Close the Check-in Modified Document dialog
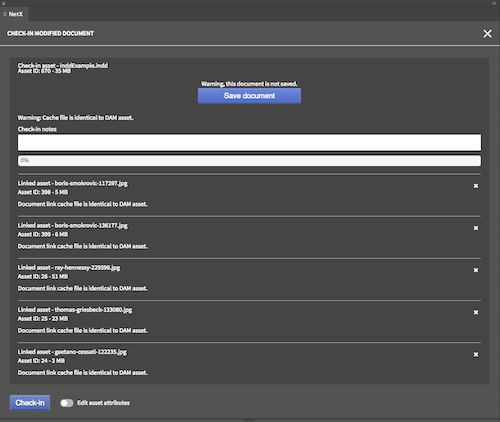This screenshot has height=422, width=500. coord(487,34)
